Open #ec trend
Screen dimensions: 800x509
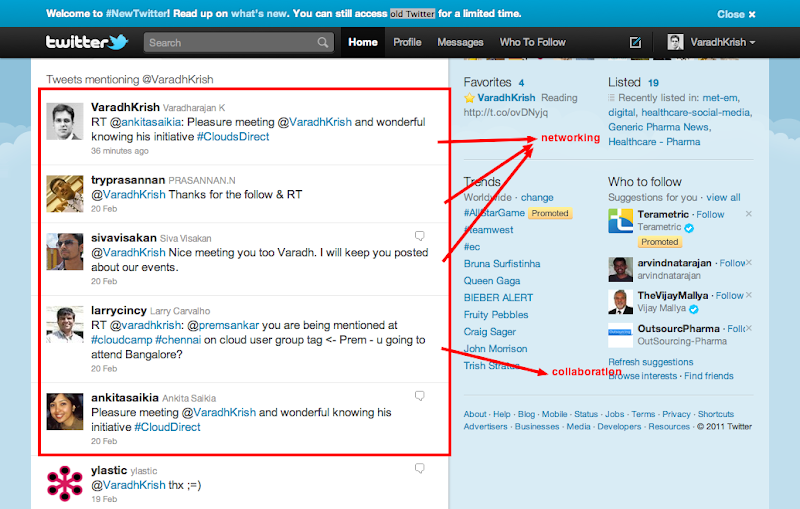pos(472,247)
